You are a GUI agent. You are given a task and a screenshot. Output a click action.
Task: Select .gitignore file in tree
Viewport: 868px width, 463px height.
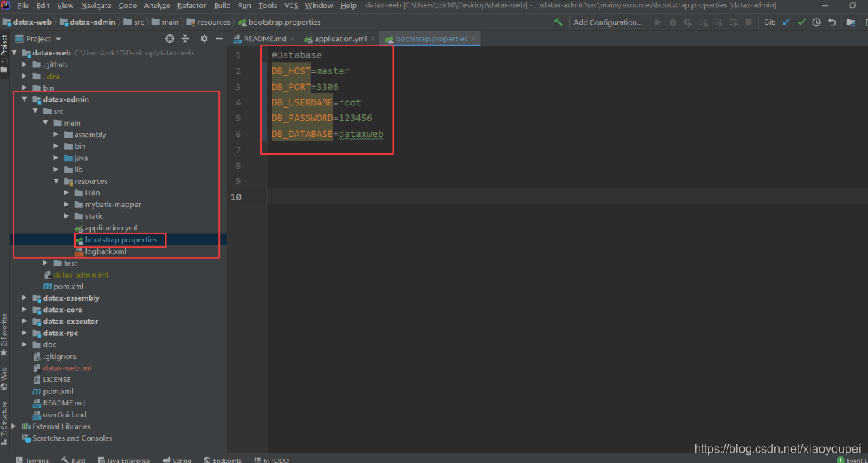click(60, 356)
